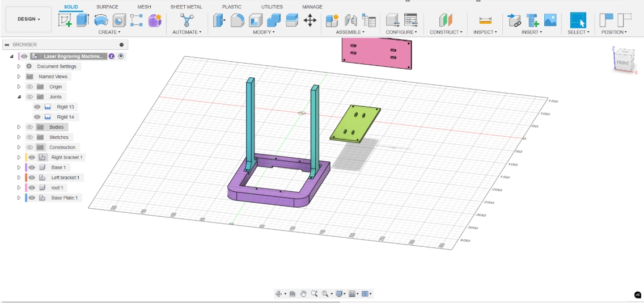Click the Look At camera tool
Viewport: 644px width, 303px height.
pos(293,293)
